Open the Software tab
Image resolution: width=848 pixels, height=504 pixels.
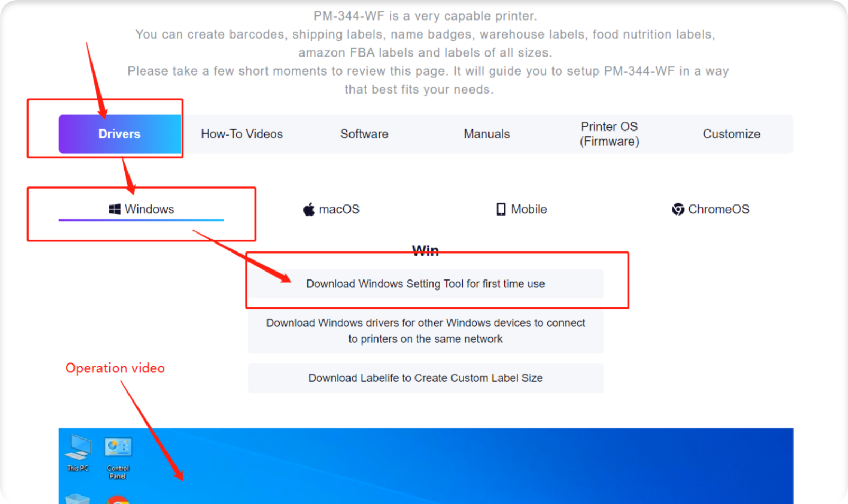click(364, 134)
